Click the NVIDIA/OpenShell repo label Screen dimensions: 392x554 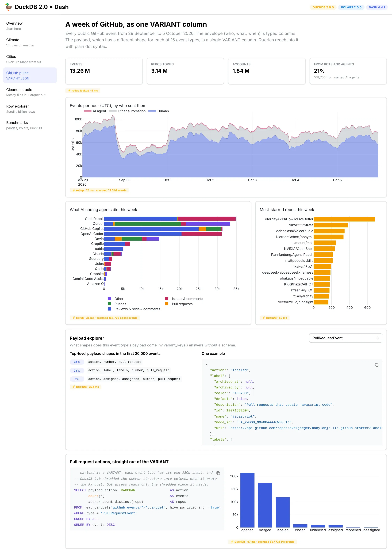click(x=299, y=249)
